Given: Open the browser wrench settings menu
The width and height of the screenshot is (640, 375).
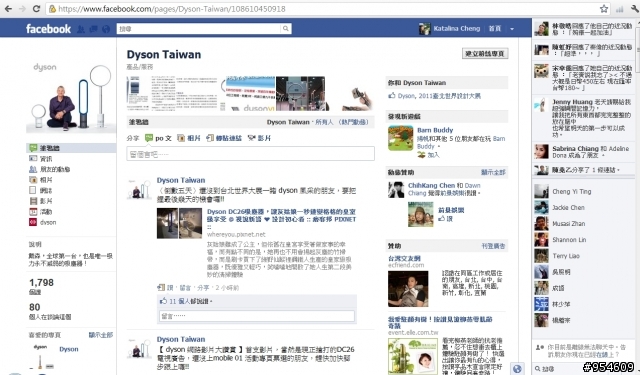Looking at the screenshot, I should [634, 9].
